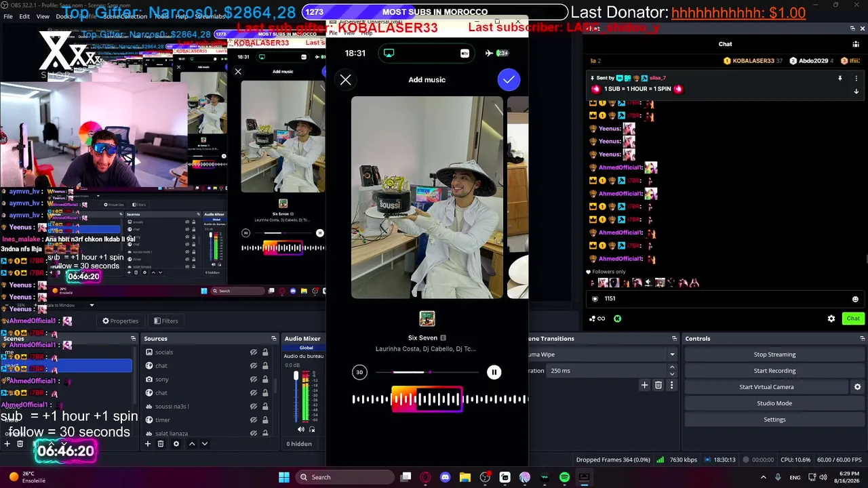The width and height of the screenshot is (868, 488).
Task: Toggle lock on soussi na3s ! source
Action: coord(265,407)
